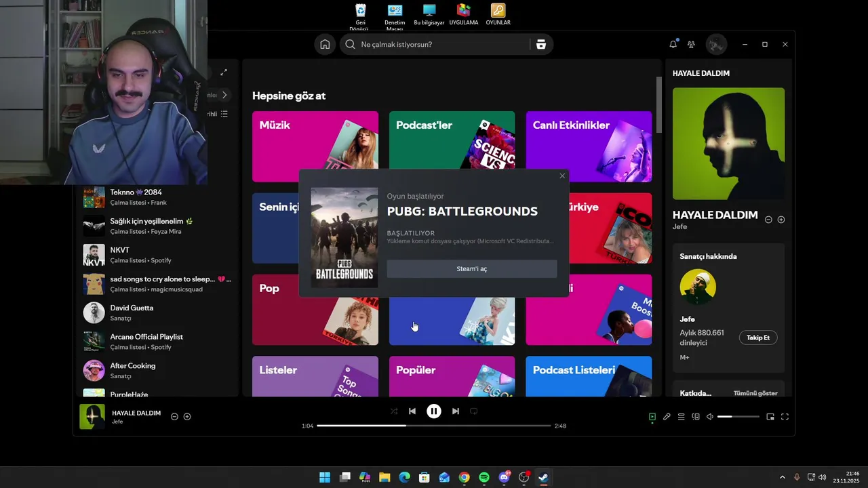Hide track via minus icon in player bar
This screenshot has height=488, width=868.
point(174,416)
